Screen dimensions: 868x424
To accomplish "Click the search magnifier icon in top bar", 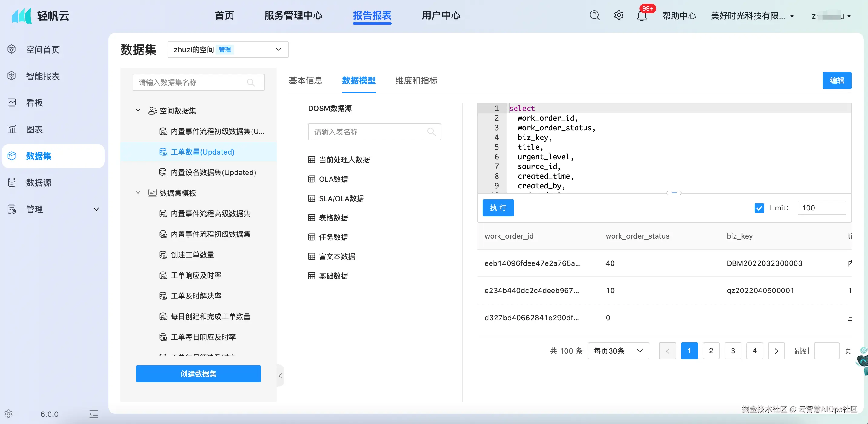I will (x=594, y=15).
